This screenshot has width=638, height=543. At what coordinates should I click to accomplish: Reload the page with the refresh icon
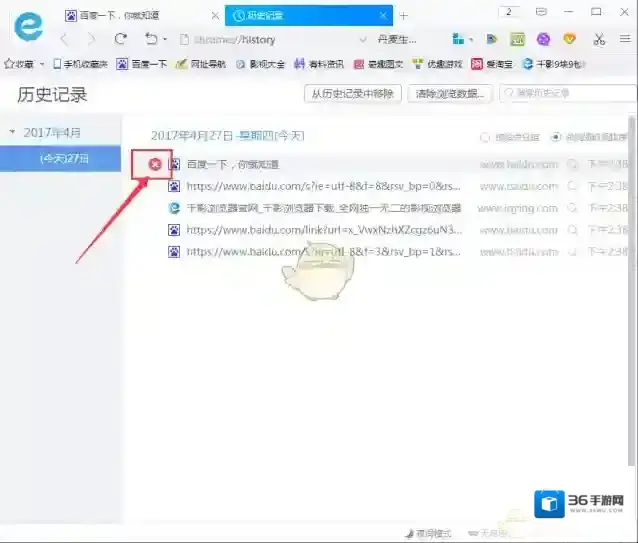pyautogui.click(x=120, y=39)
